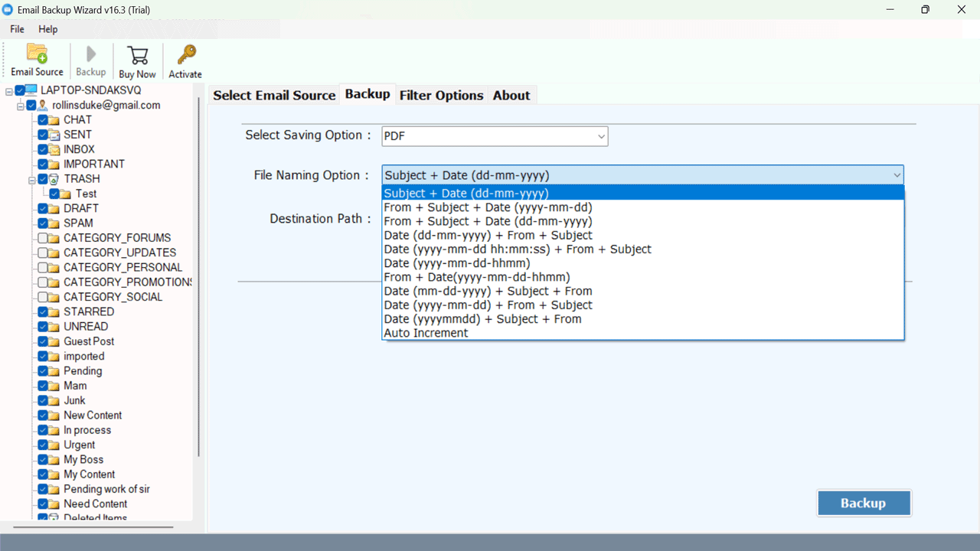This screenshot has width=980, height=551.
Task: Uncheck the Mam folder checkbox
Action: coord(43,386)
